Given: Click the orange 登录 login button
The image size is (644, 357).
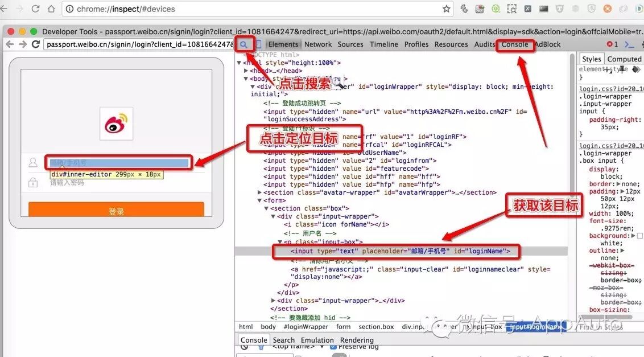Looking at the screenshot, I should (116, 209).
